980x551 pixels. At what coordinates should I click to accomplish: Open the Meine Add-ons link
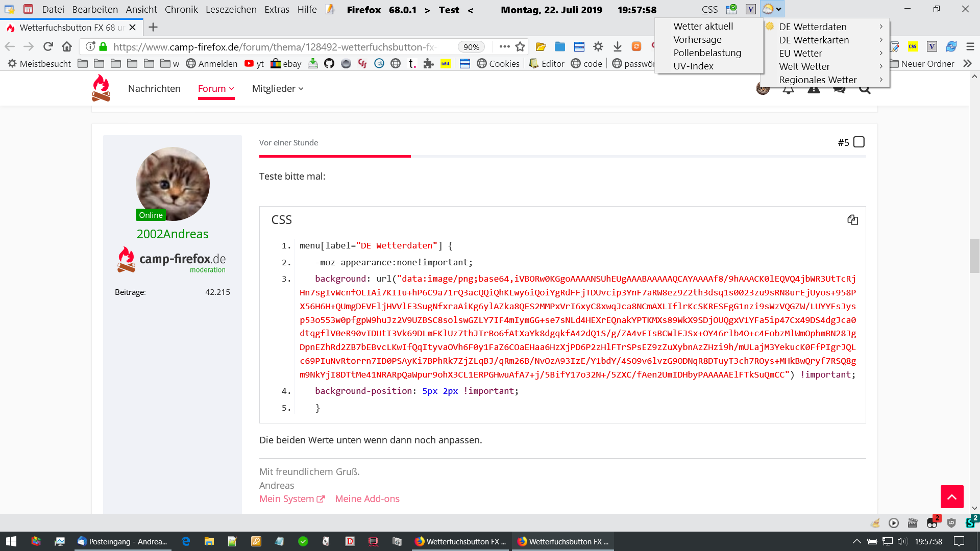(x=367, y=499)
